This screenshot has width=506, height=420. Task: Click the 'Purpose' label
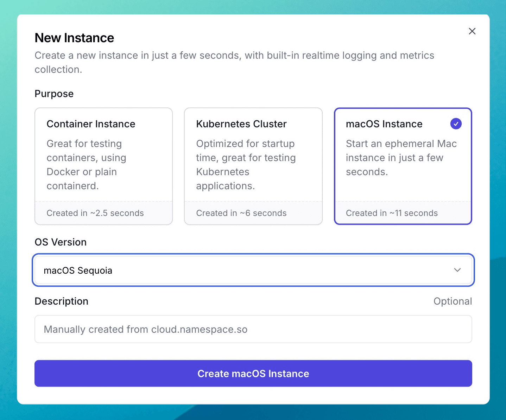point(54,94)
